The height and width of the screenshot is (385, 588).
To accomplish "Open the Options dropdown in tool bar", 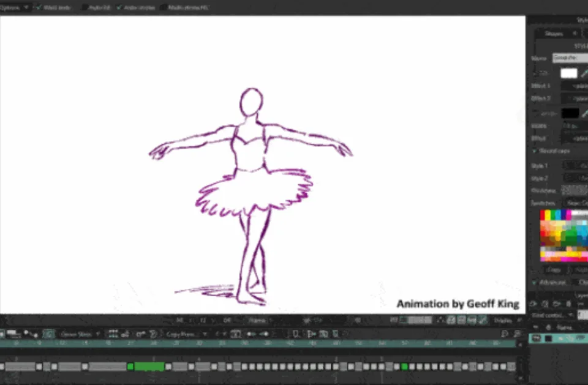I will point(14,7).
